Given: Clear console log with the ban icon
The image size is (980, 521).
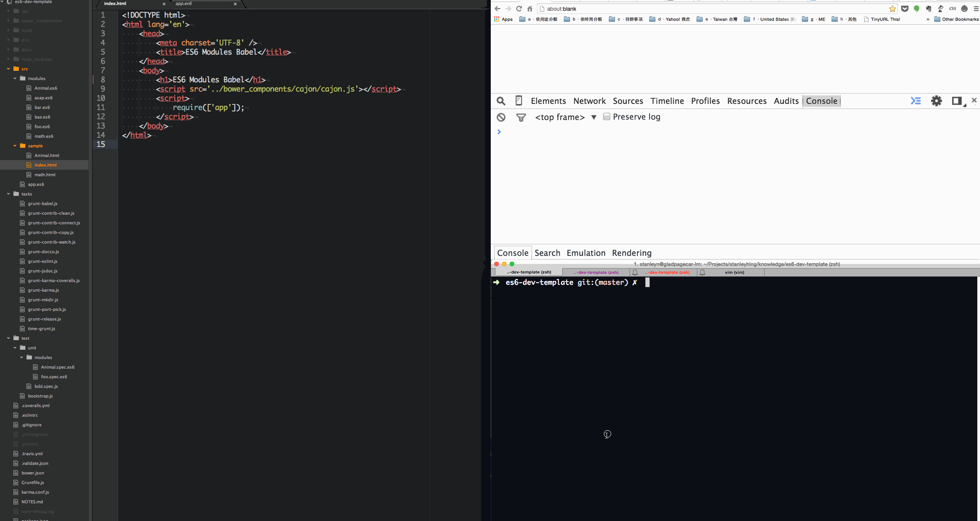Looking at the screenshot, I should pyautogui.click(x=501, y=117).
